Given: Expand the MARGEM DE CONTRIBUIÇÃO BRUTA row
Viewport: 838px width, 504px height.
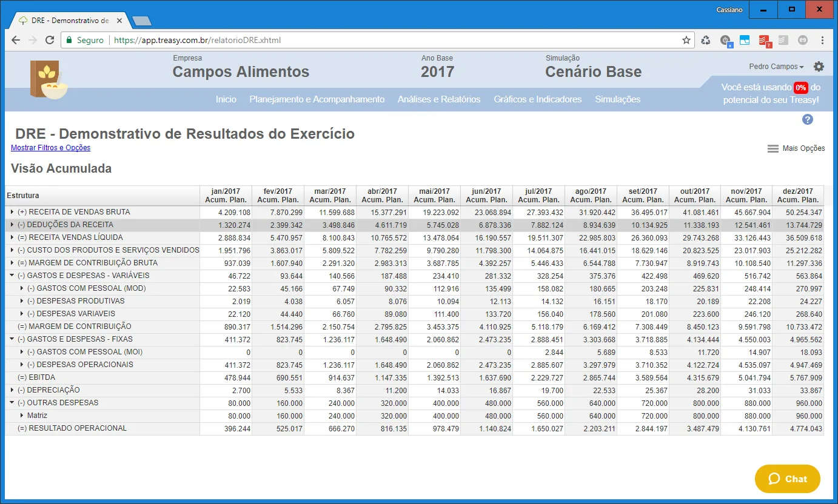Looking at the screenshot, I should [x=12, y=263].
